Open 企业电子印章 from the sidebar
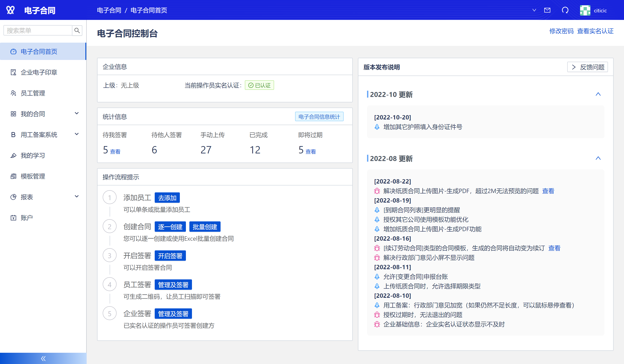Image resolution: width=624 pixels, height=364 pixels. click(x=39, y=72)
